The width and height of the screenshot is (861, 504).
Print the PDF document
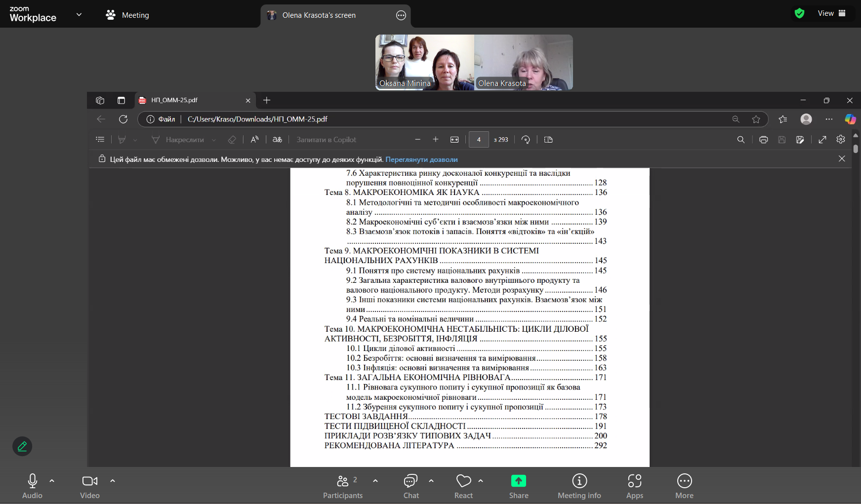tap(764, 140)
